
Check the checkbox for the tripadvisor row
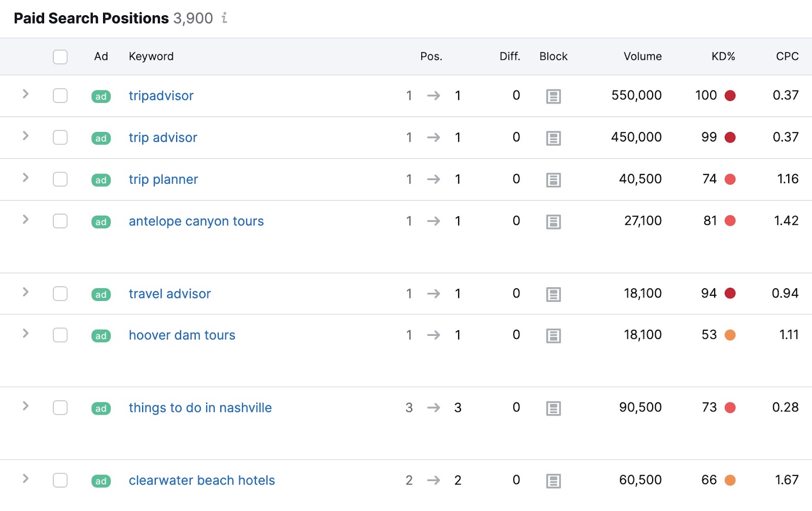[60, 96]
